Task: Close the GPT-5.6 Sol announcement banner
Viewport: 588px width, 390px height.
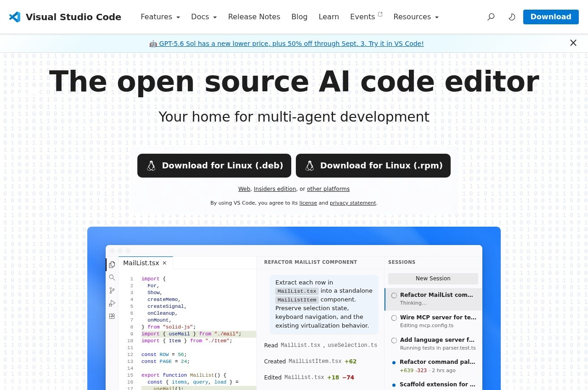Action: (x=573, y=43)
